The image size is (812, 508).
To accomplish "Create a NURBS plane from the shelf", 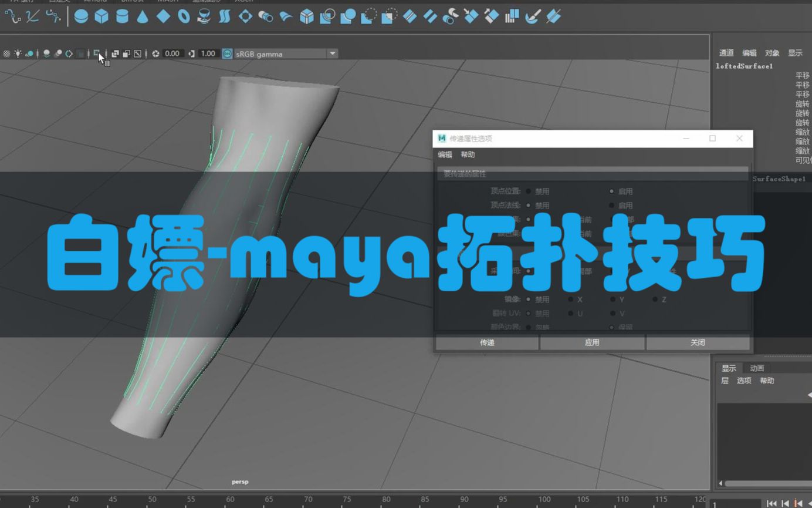I will [163, 16].
